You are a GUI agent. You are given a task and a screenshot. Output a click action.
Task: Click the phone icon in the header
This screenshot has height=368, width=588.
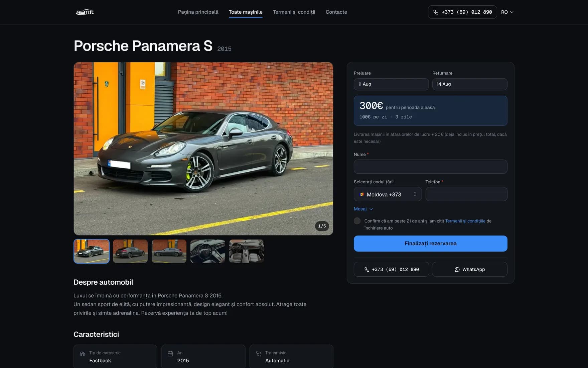(436, 12)
